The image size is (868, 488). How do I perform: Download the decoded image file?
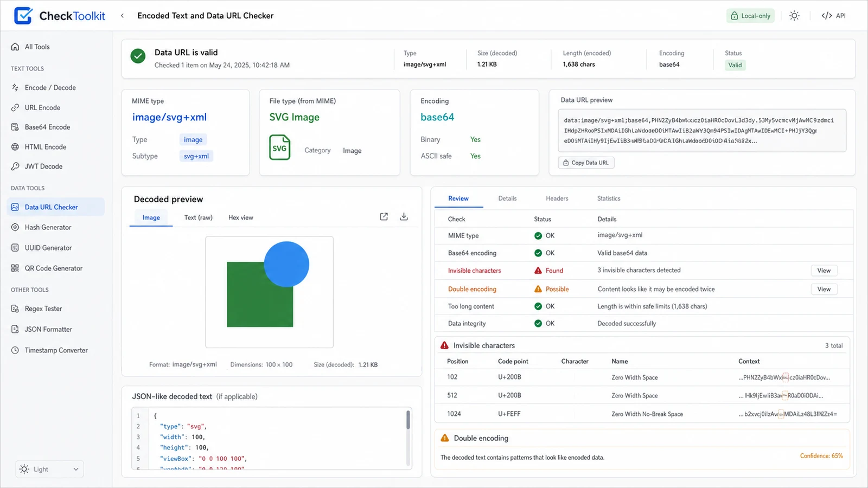pyautogui.click(x=404, y=216)
